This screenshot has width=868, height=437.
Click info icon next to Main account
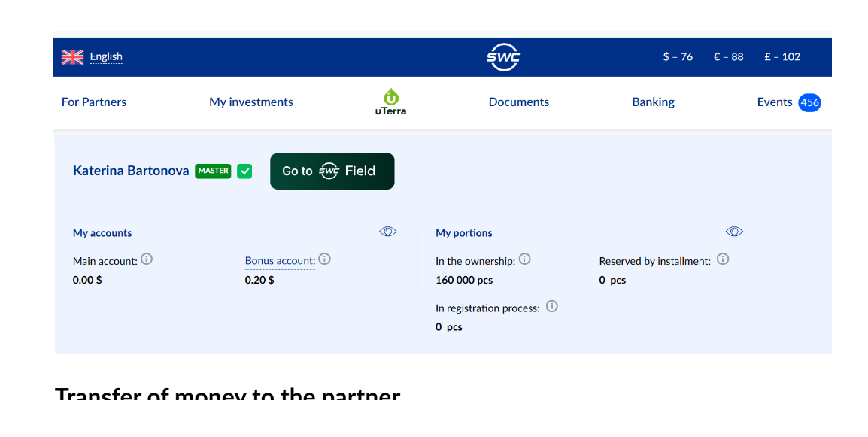pos(147,259)
